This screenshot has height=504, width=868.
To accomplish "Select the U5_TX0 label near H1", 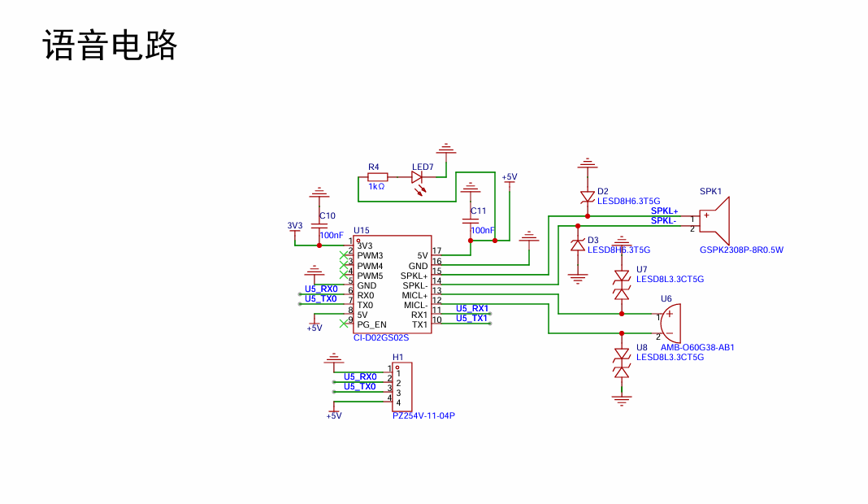I will (x=360, y=387).
